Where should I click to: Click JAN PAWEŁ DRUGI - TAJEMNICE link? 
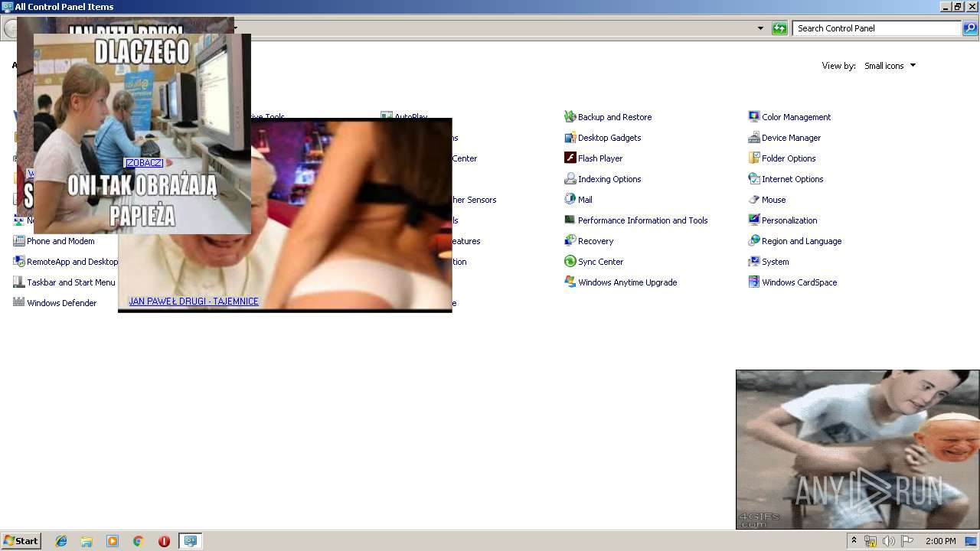point(194,302)
